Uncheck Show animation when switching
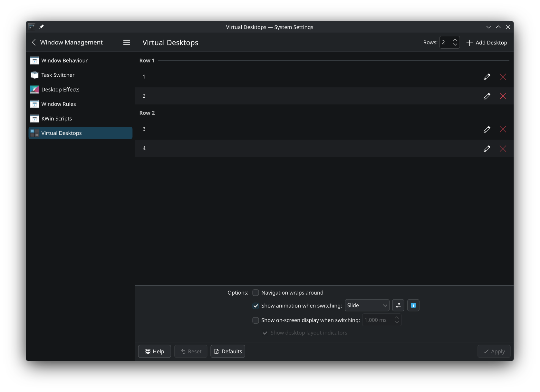This screenshot has height=392, width=540. [x=256, y=306]
